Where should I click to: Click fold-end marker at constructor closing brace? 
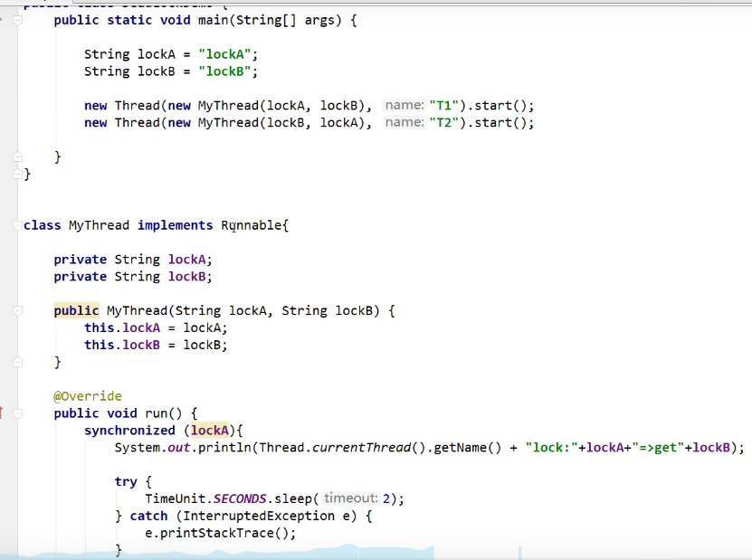tap(17, 362)
